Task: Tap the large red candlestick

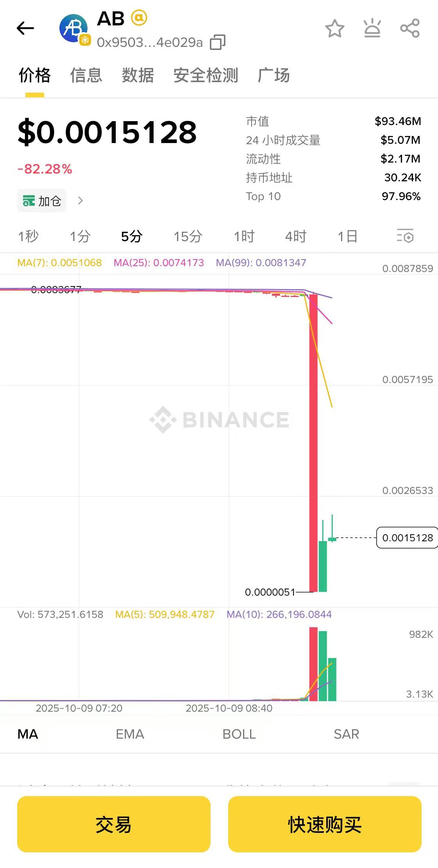Action: click(x=313, y=442)
